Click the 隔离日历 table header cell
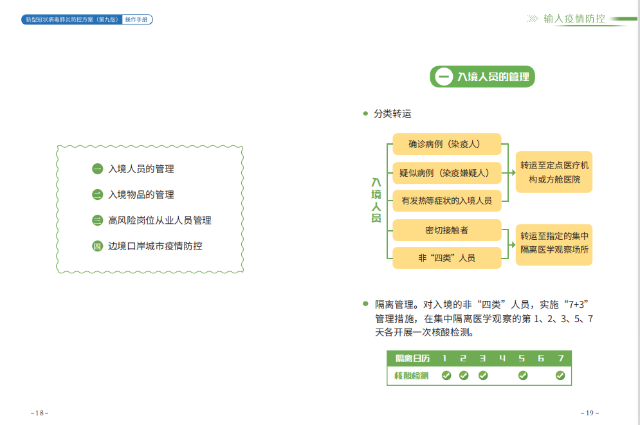 pyautogui.click(x=410, y=358)
